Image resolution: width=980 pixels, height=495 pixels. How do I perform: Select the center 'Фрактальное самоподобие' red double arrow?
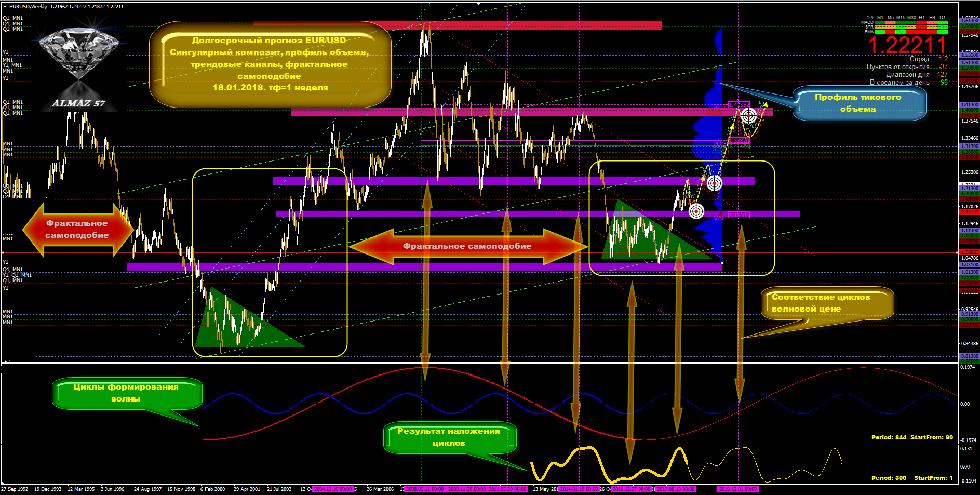tap(467, 246)
